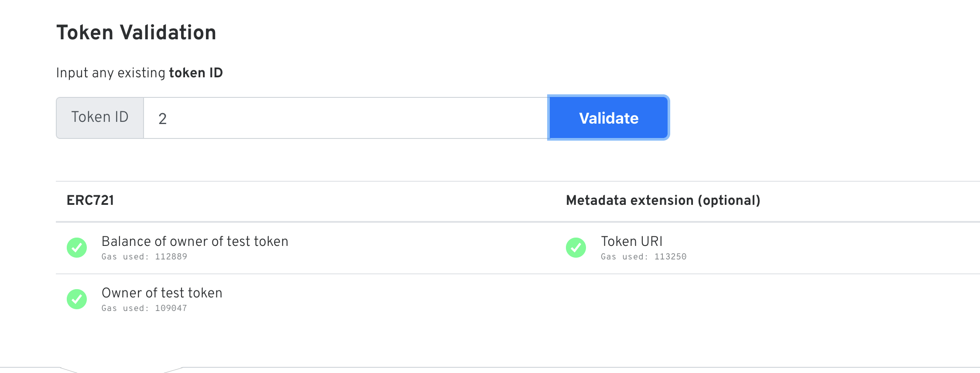Click inside the Token ID input field

pos(345,117)
